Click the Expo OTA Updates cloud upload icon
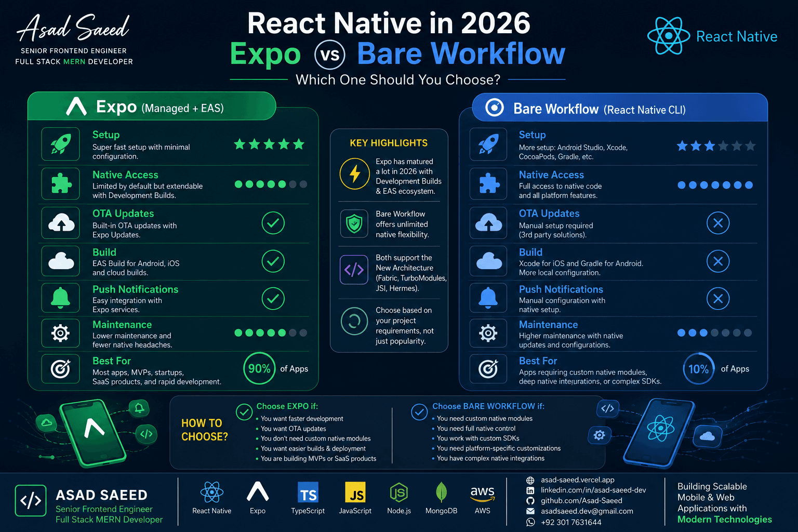798x532 pixels. pyautogui.click(x=61, y=223)
